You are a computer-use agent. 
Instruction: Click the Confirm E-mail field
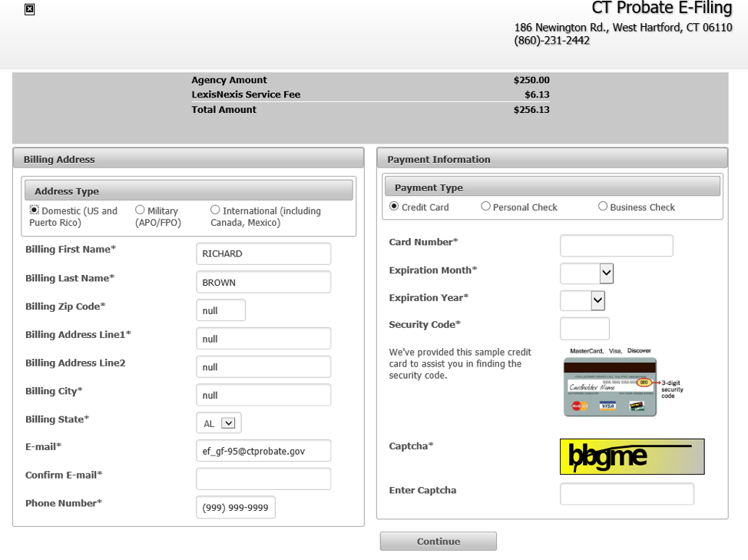pyautogui.click(x=263, y=479)
